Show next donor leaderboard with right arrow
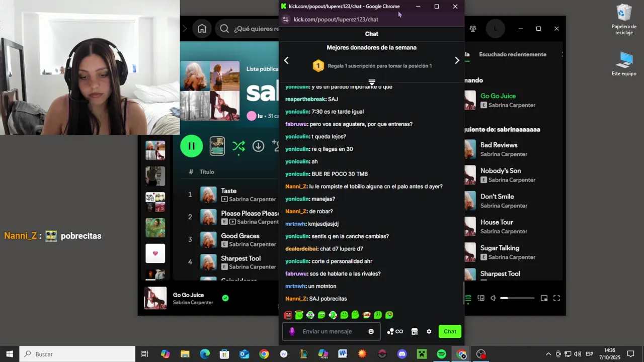 coord(457,60)
